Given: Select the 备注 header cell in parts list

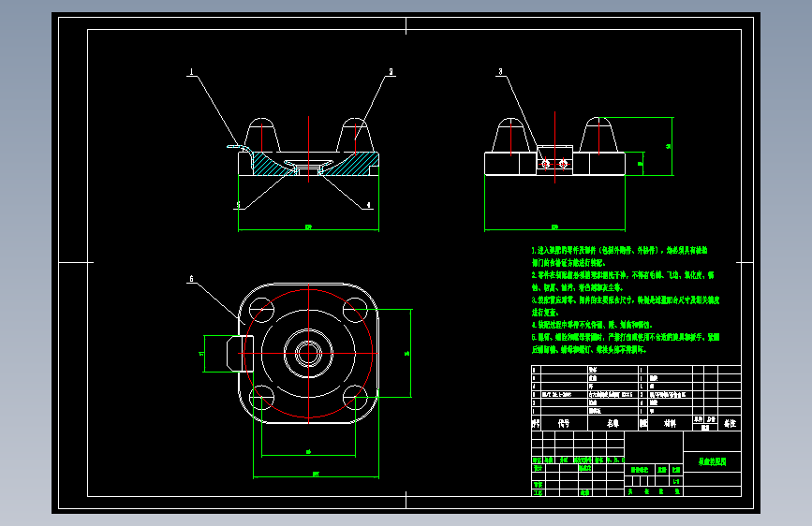Looking at the screenshot, I should (x=730, y=423).
